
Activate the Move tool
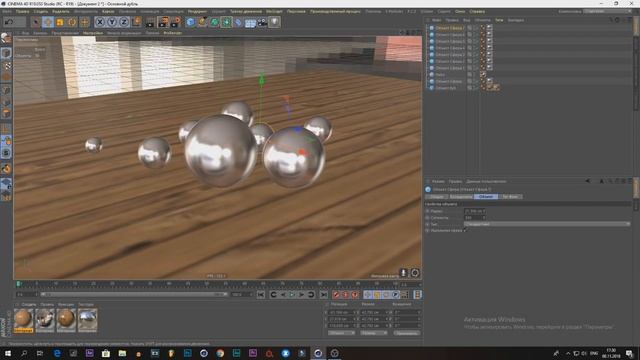[x=48, y=22]
